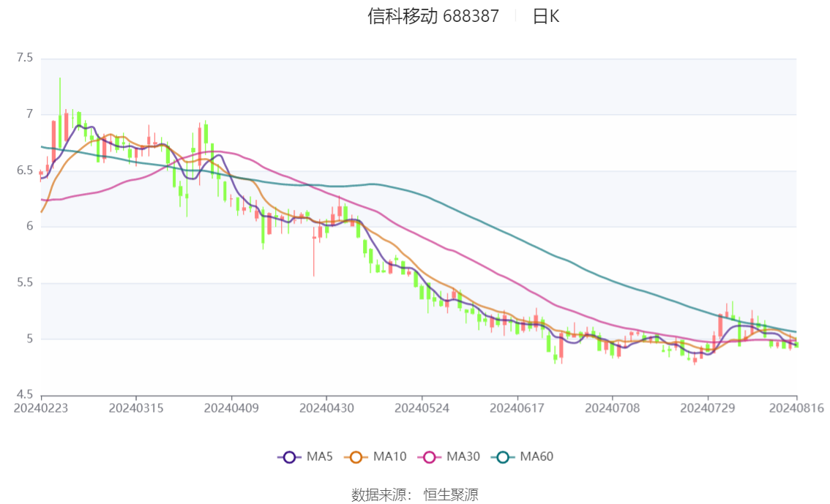This screenshot has width=830, height=504.
Task: Click the 20240223 date on the x-axis
Action: click(x=41, y=407)
